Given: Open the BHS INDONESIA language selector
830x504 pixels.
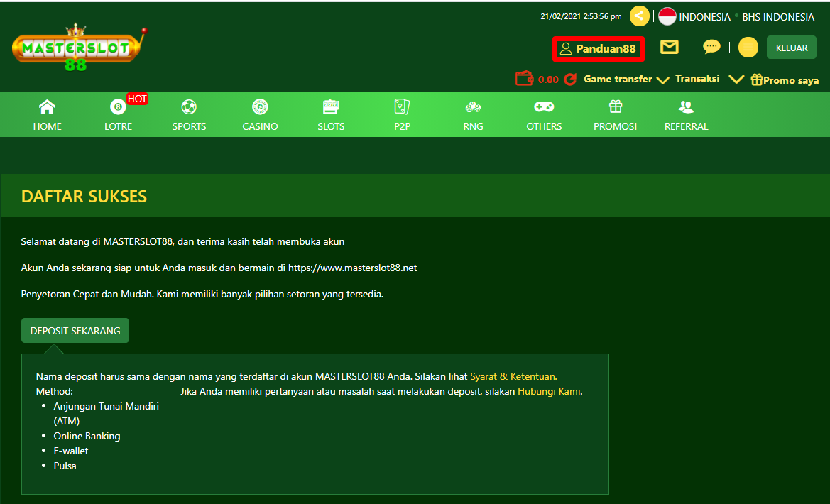Looking at the screenshot, I should (x=777, y=16).
